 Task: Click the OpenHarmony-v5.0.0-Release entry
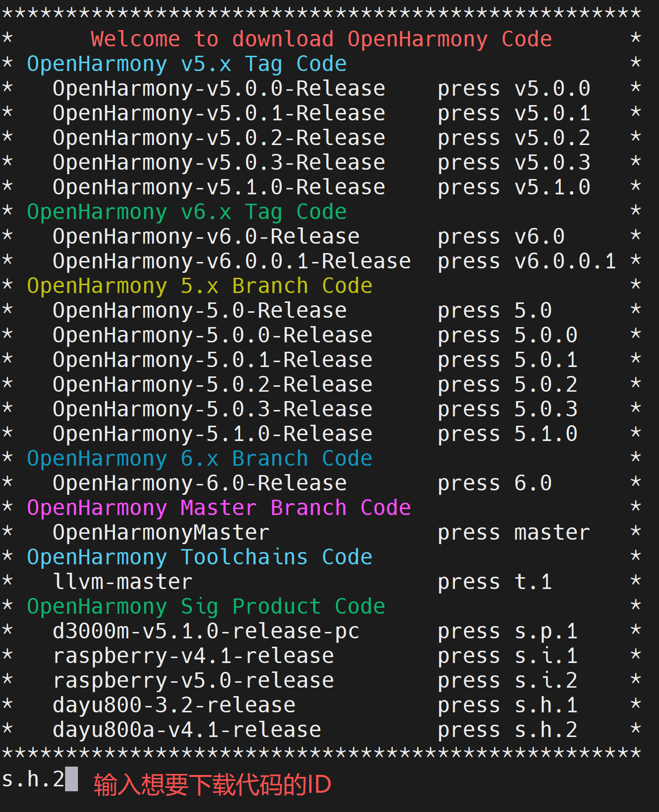(x=219, y=89)
